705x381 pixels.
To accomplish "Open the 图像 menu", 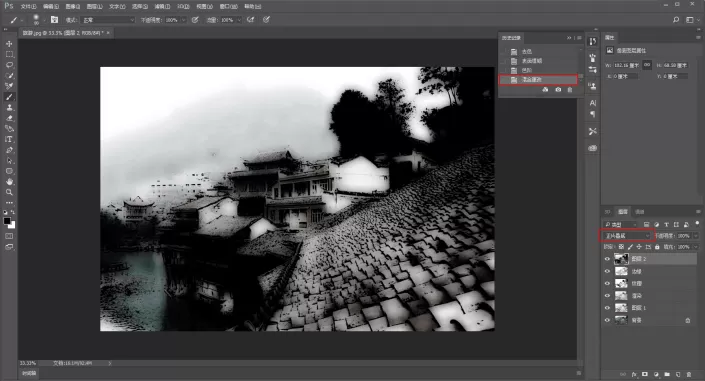I will pos(72,6).
